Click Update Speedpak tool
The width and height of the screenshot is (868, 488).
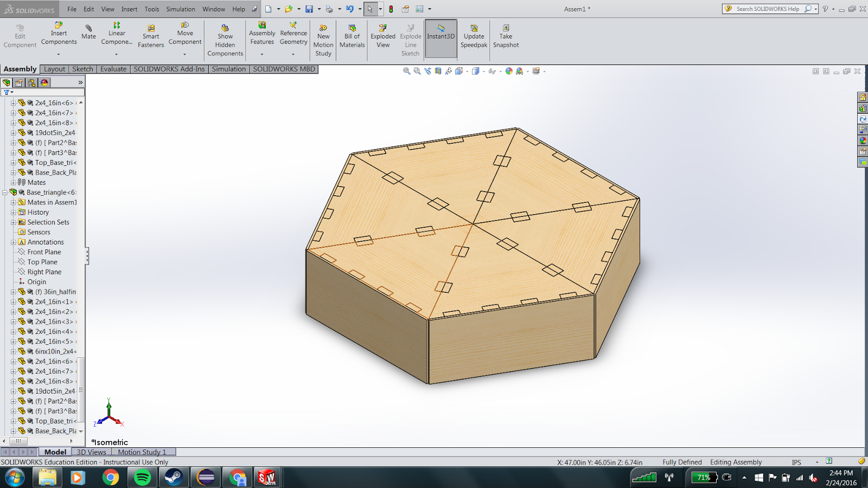pyautogui.click(x=474, y=36)
